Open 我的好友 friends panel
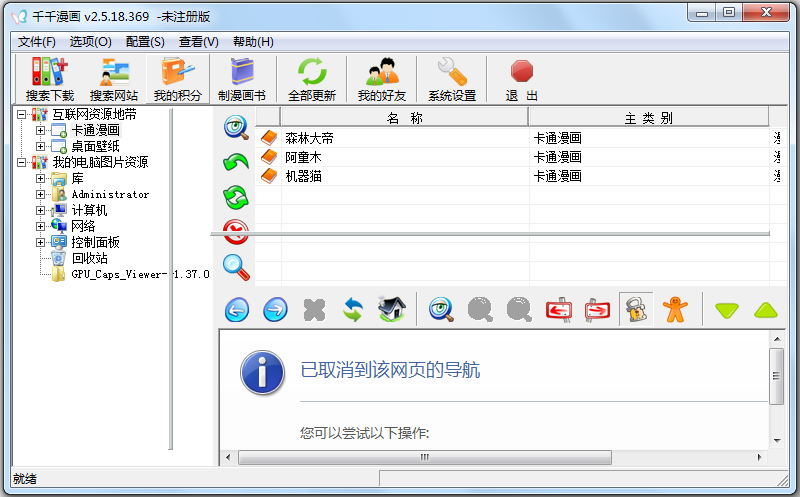The image size is (800, 497). click(381, 79)
